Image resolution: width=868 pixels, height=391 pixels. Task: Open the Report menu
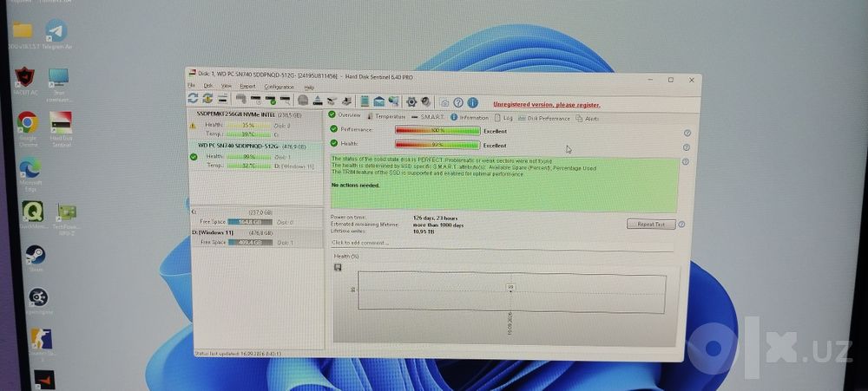(247, 87)
